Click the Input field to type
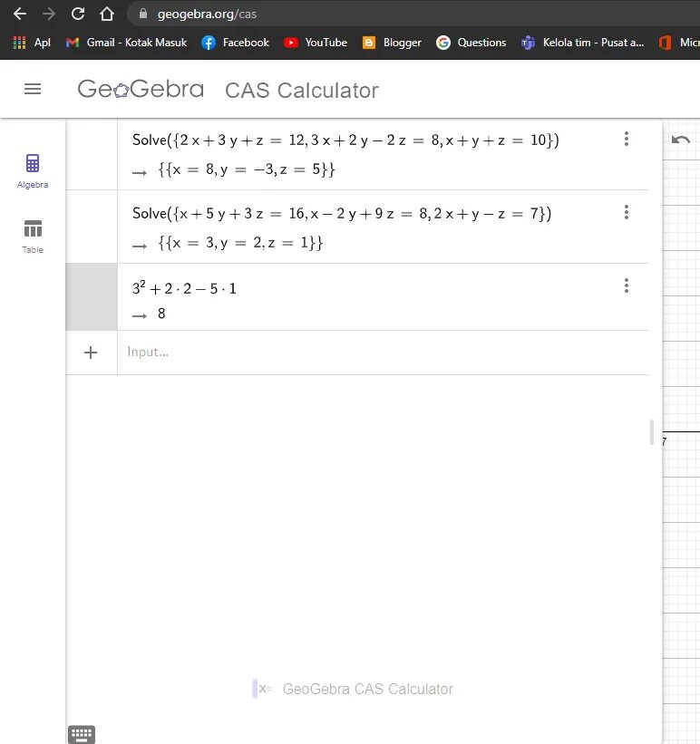The image size is (700, 744). tap(381, 352)
